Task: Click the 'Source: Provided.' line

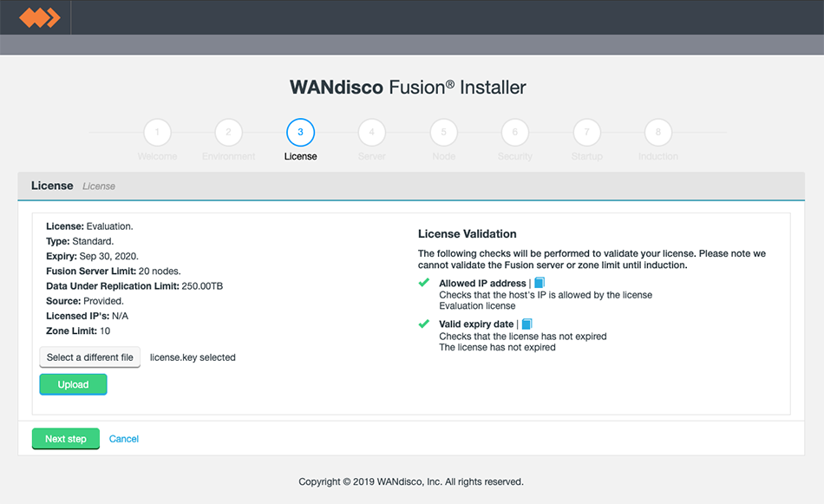Action: tap(85, 301)
